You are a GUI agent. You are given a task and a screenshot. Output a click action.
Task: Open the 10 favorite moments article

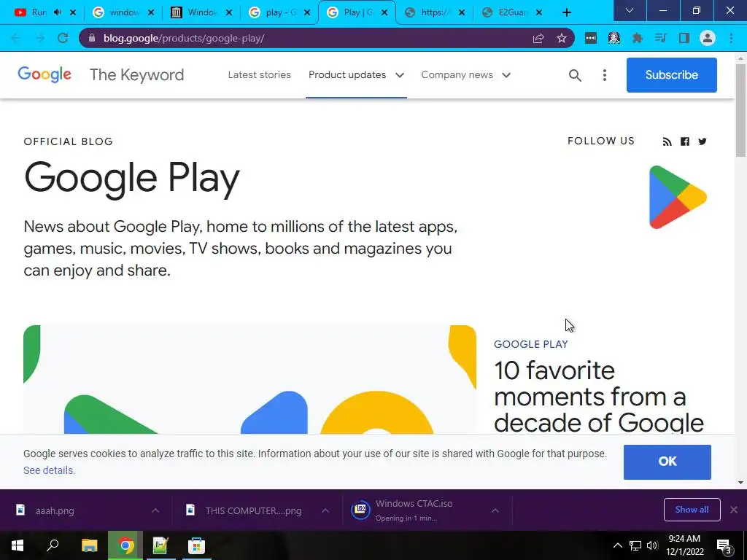(x=598, y=396)
